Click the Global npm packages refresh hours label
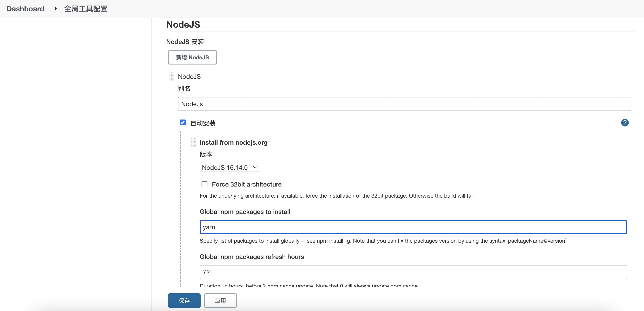This screenshot has height=311, width=644. click(252, 257)
